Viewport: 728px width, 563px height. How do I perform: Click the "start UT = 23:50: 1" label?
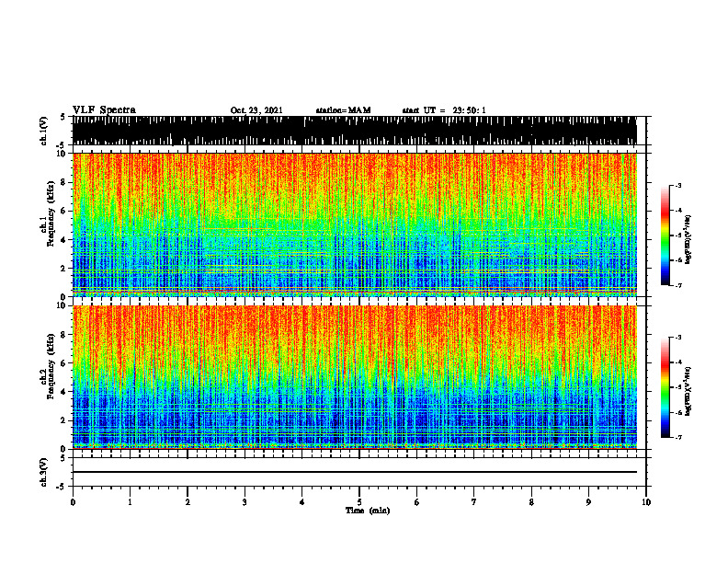[x=444, y=110]
